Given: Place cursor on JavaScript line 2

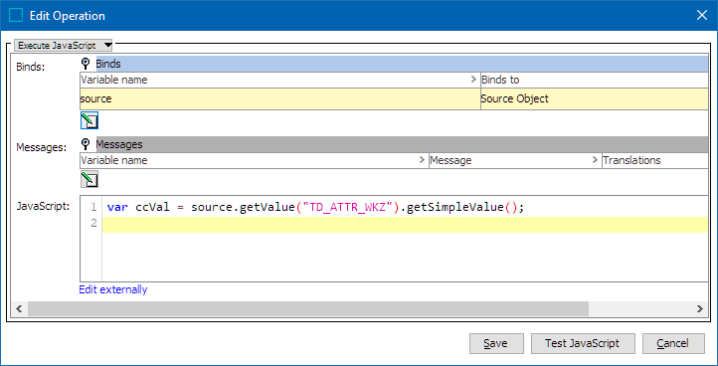Looking at the screenshot, I should tap(405, 224).
